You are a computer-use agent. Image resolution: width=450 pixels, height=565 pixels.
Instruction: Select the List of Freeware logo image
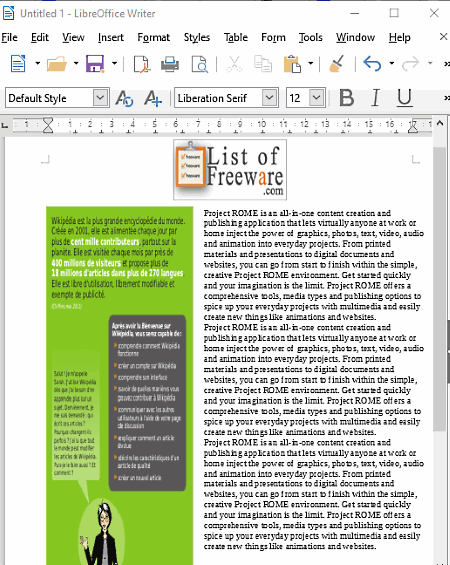[x=230, y=170]
